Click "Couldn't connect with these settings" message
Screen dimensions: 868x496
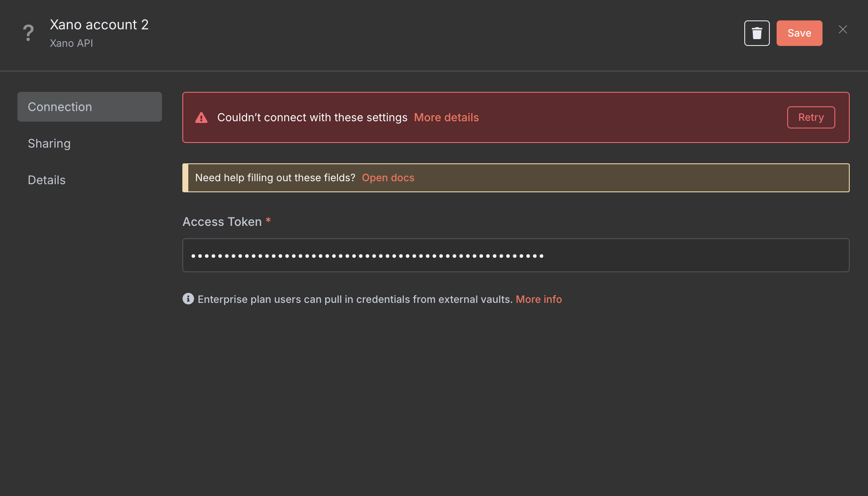point(312,117)
